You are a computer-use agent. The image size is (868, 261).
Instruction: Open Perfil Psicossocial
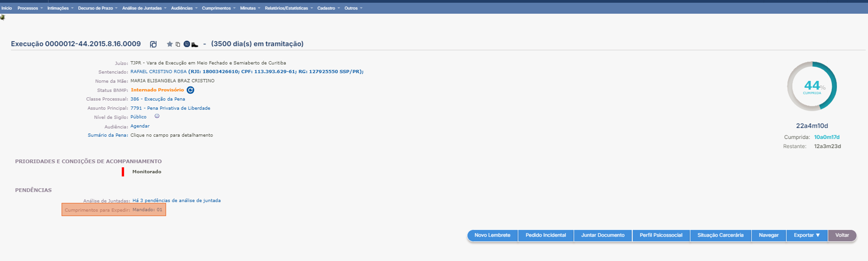pos(661,235)
